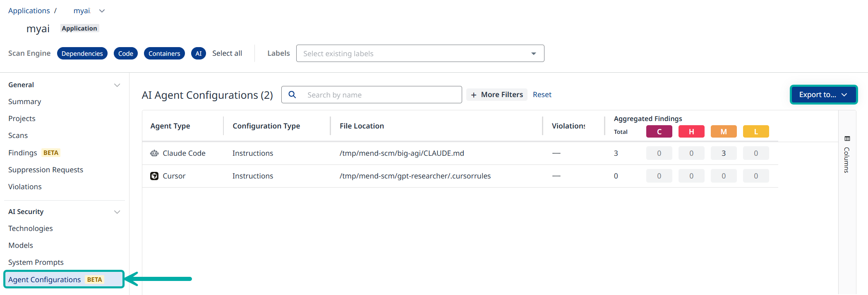Go to Summary in the sidebar
Viewport: 868px width, 295px height.
pyautogui.click(x=25, y=102)
